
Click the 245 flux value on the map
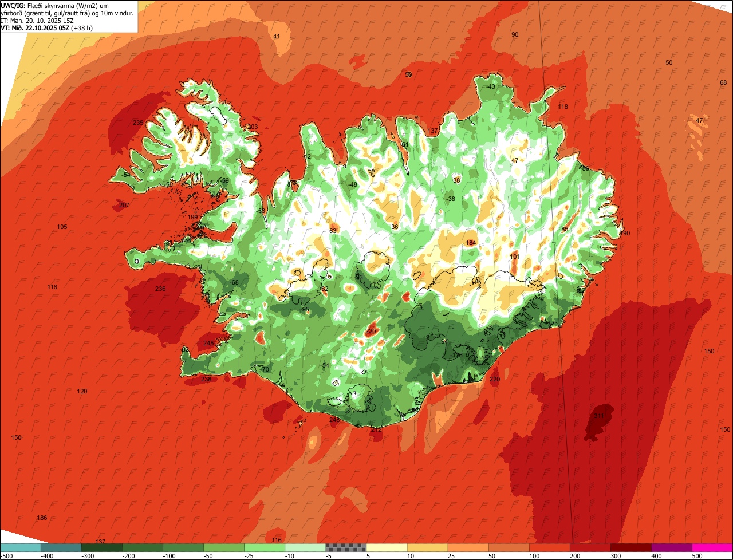208,343
